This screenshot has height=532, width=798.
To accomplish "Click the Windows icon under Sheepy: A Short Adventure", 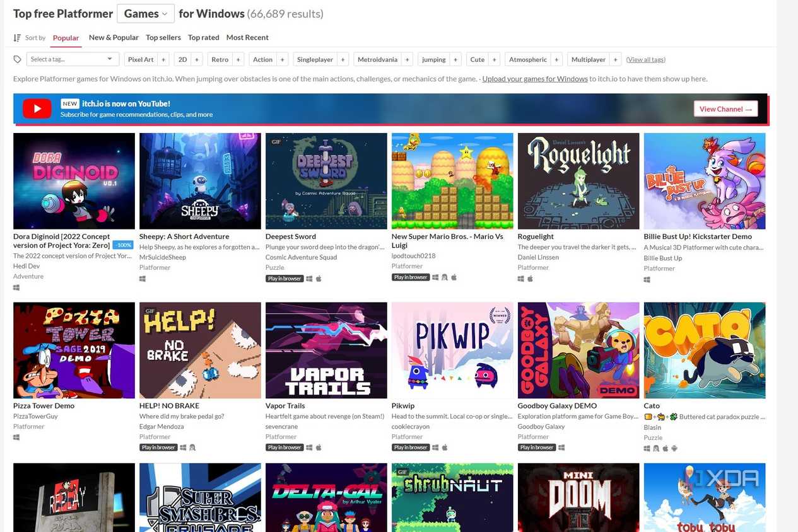I will pos(143,278).
